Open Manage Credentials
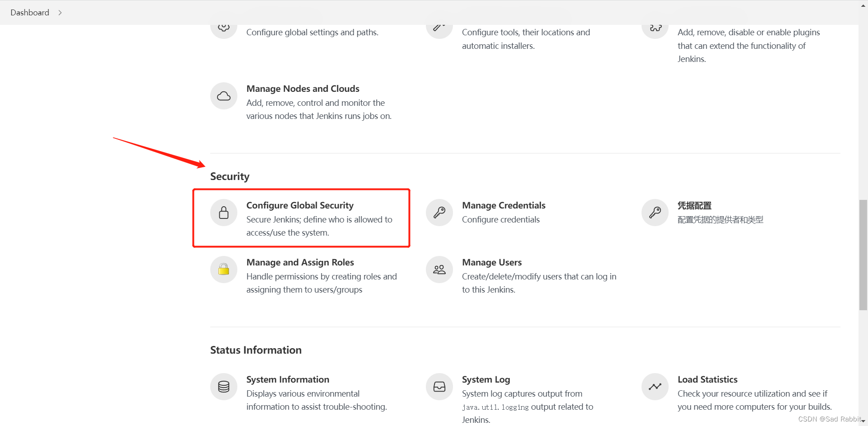The width and height of the screenshot is (868, 426). (504, 205)
